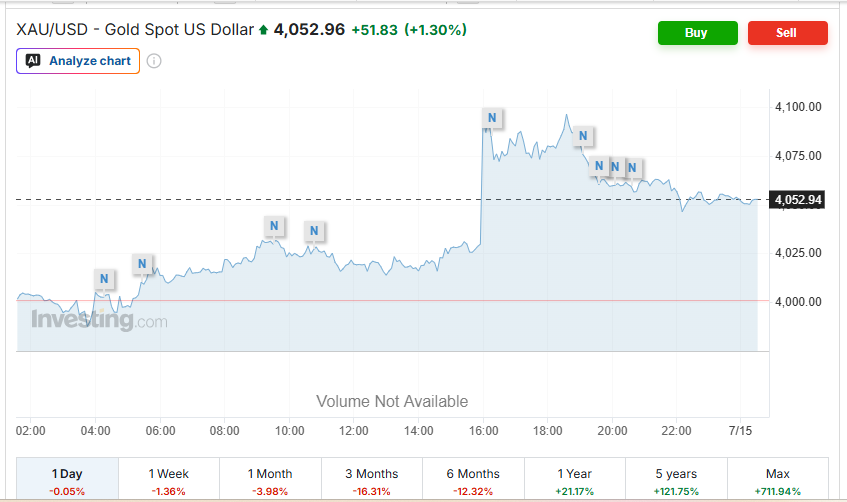Select the 1 Day timeframe tab
847x502 pixels.
68,479
